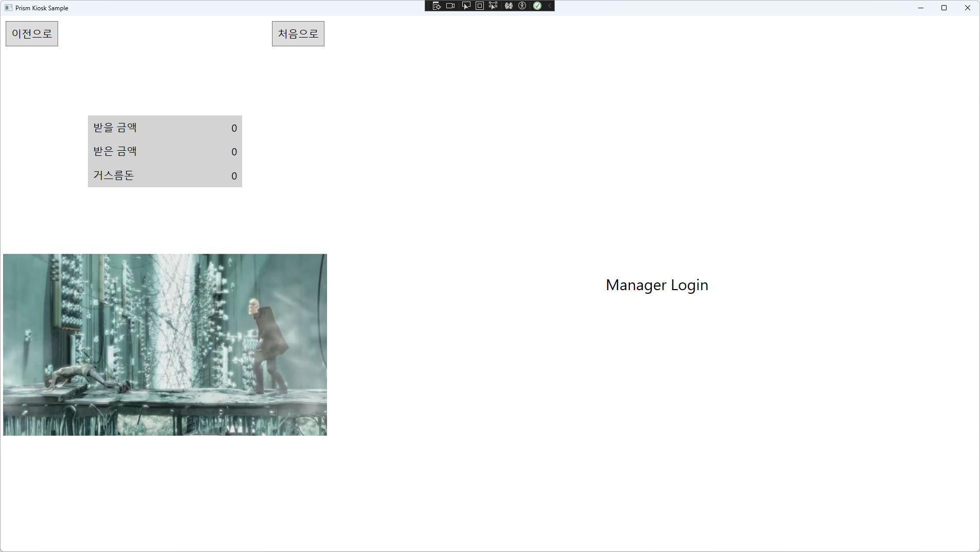Select the 받은 금액 label
Screen dimensions: 980x552
(x=115, y=151)
